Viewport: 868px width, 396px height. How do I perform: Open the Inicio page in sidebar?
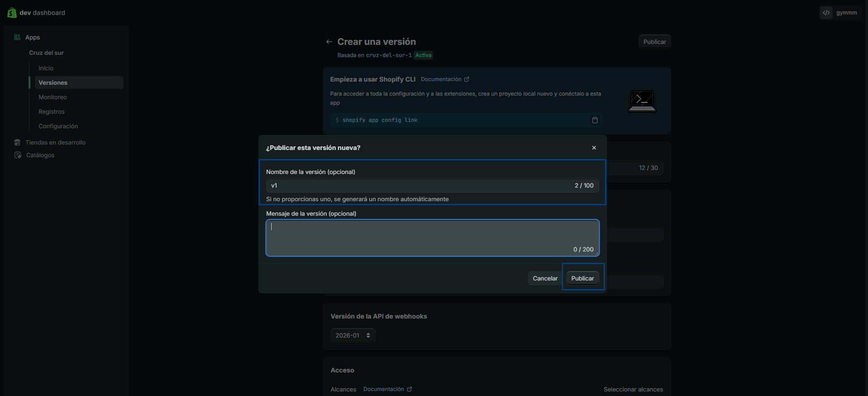coord(46,68)
